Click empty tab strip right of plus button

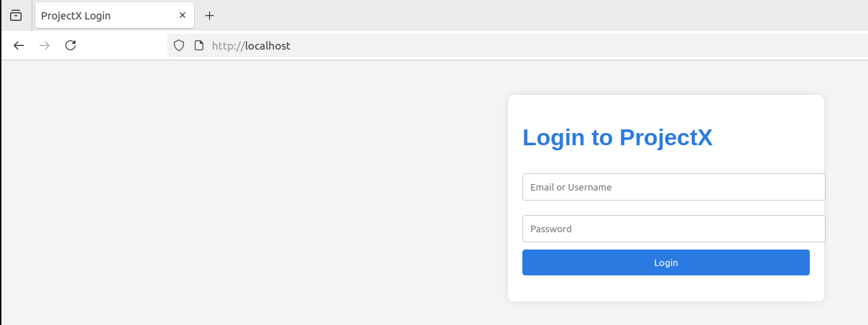pos(503,15)
